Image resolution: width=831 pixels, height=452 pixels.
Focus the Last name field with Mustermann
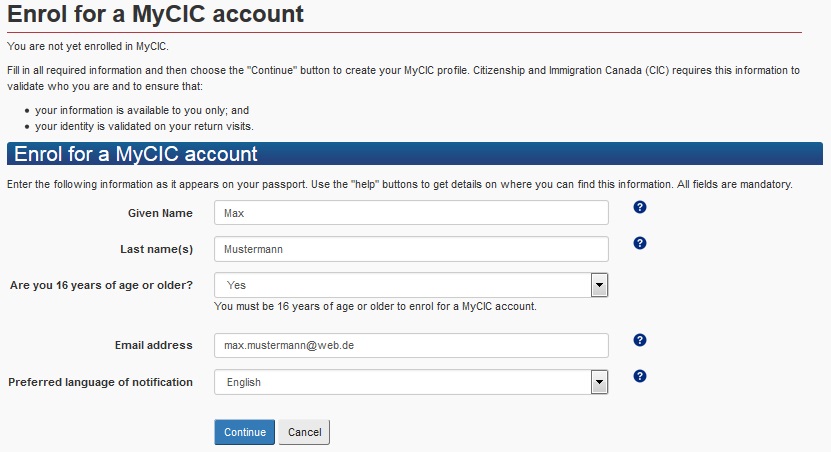pyautogui.click(x=411, y=249)
